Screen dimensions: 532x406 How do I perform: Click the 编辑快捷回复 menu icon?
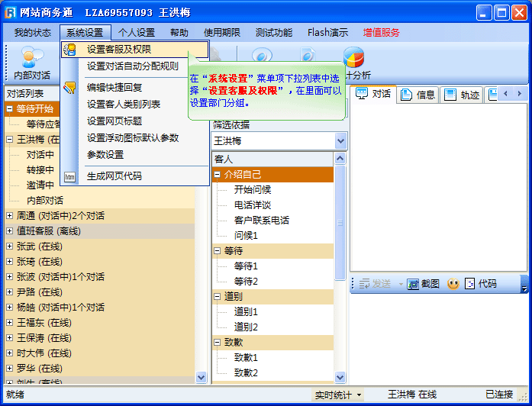[x=70, y=88]
